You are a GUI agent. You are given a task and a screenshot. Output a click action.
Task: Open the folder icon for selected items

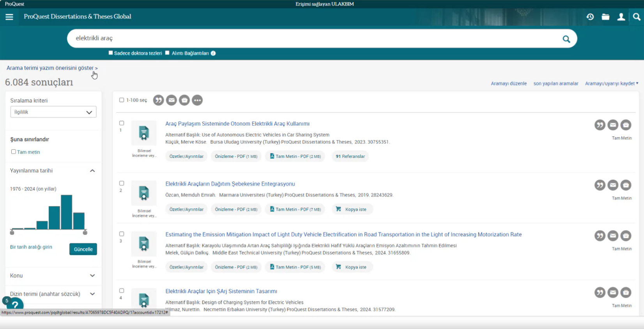click(605, 17)
